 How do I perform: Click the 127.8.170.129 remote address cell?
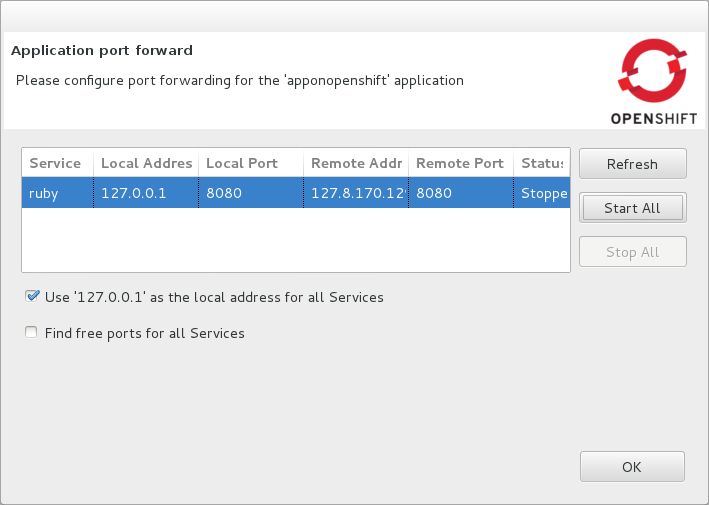(x=356, y=193)
